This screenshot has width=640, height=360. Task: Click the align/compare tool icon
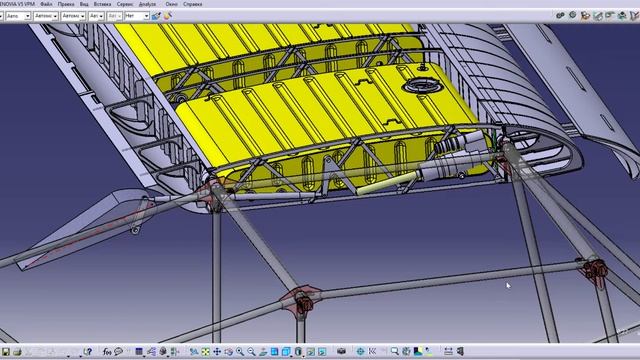pos(175,351)
